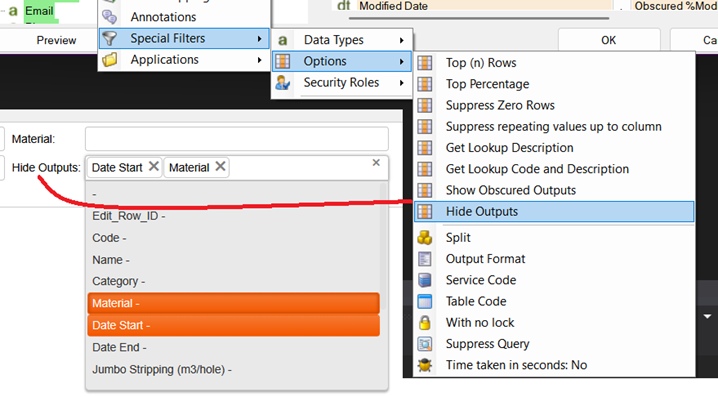Viewport: 718px width, 397px height.
Task: Choose Top (n) Rows option
Action: (x=554, y=63)
